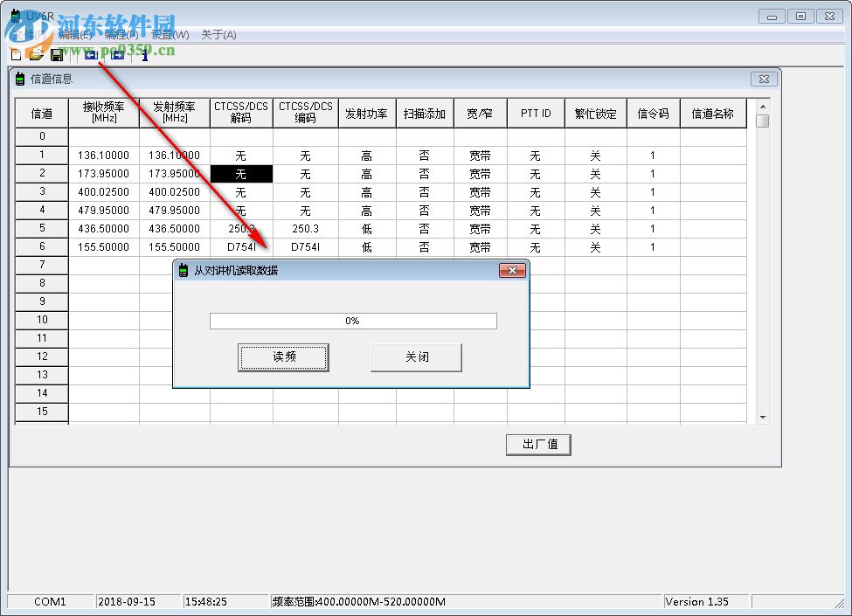
Task: Click the write-to-radio right arrow icon
Action: (117, 54)
